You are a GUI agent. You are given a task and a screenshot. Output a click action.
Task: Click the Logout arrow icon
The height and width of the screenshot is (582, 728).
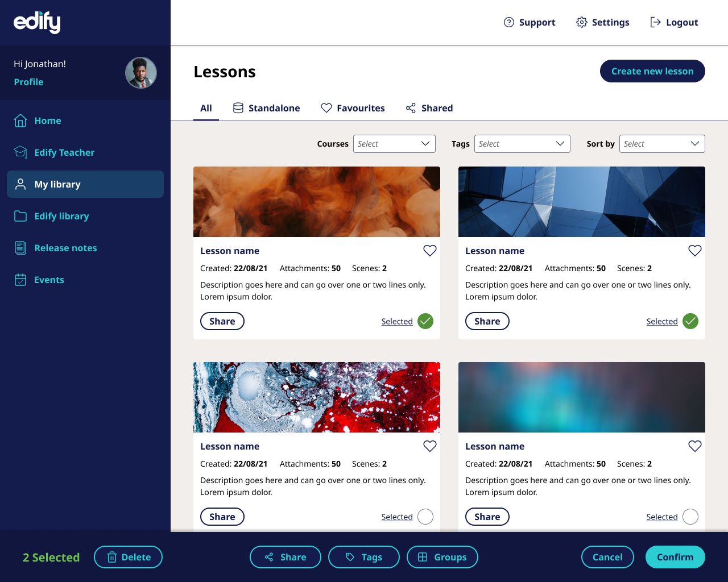[655, 22]
